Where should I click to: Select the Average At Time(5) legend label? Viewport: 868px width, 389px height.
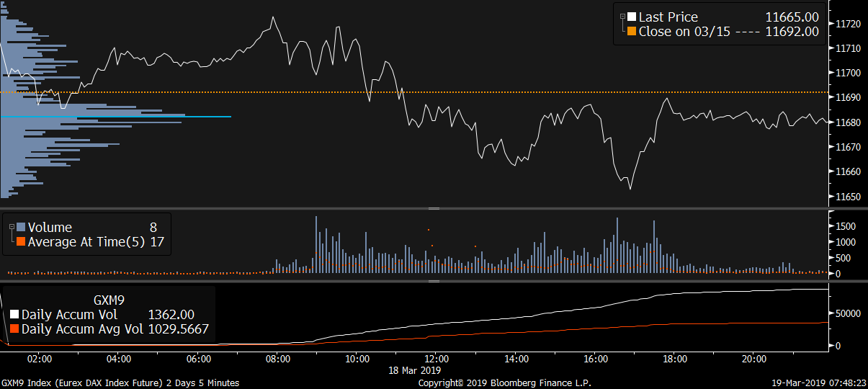coord(86,242)
